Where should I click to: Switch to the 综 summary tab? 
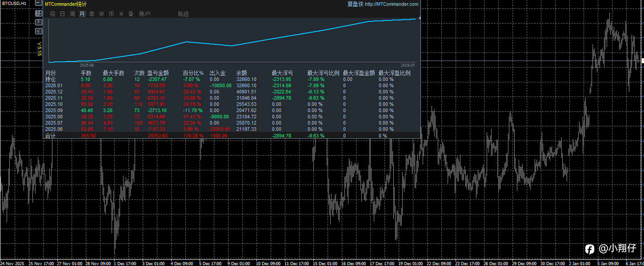pyautogui.click(x=52, y=14)
